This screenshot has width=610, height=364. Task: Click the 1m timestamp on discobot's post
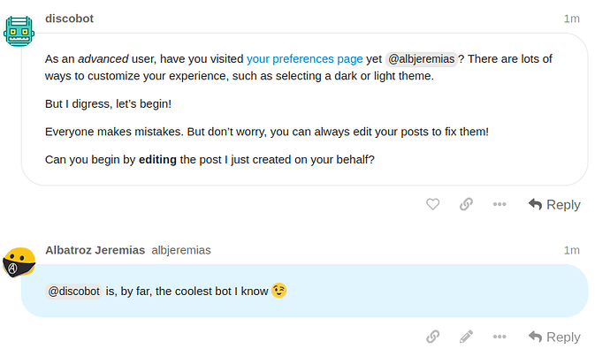(571, 19)
